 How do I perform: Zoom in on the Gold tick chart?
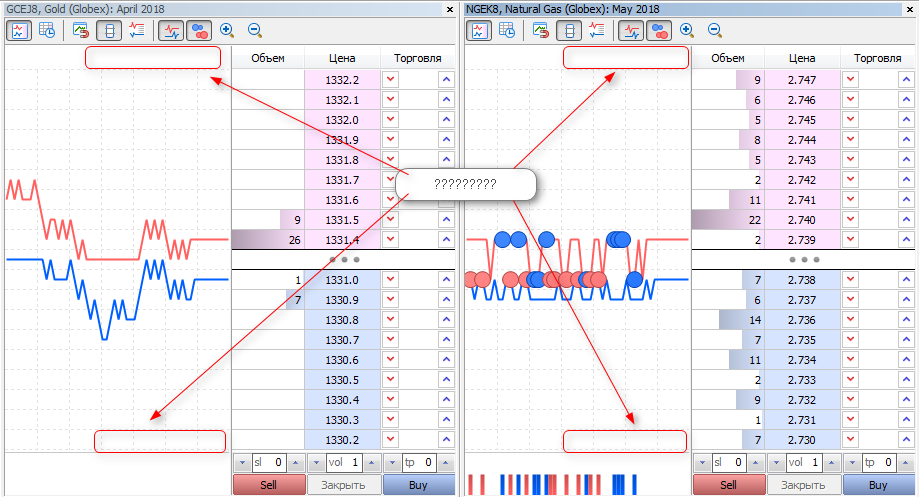(x=227, y=30)
